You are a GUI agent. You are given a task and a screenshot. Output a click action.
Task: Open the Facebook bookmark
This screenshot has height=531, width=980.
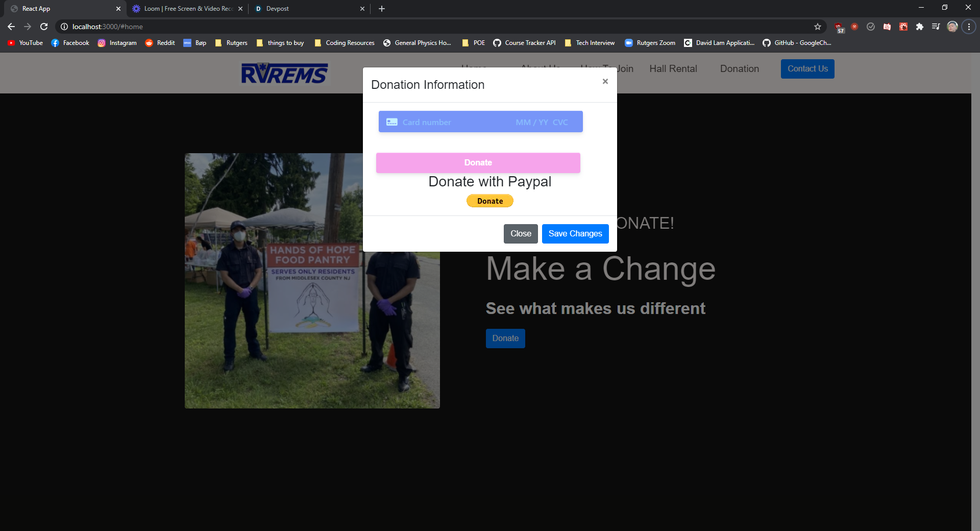click(x=70, y=43)
